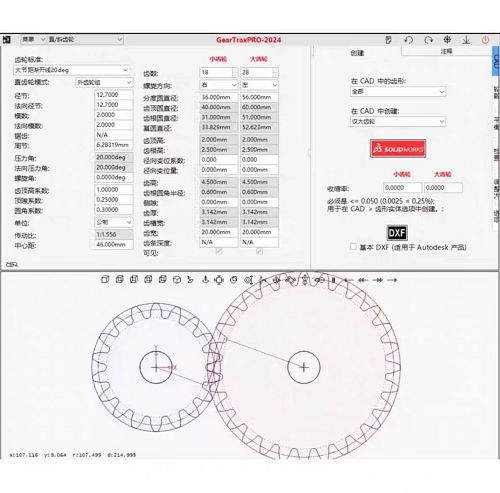The width and height of the screenshot is (500, 493).
Task: Select the blue vertical CAD side tab
Action: [x=496, y=61]
